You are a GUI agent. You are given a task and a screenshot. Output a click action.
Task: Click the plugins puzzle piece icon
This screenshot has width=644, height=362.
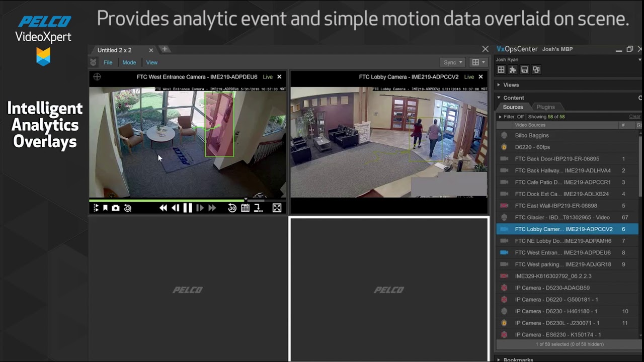(513, 70)
